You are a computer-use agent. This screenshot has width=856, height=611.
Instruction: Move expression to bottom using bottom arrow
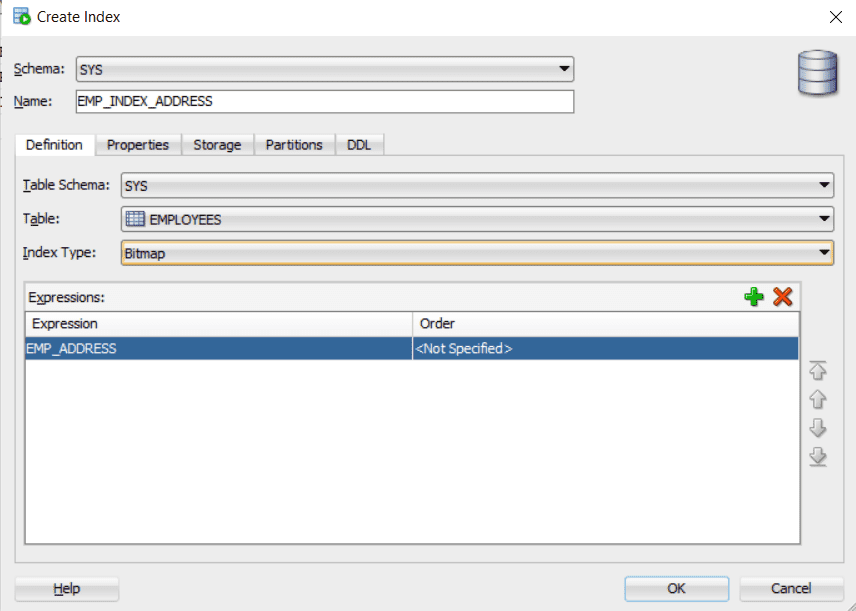(x=818, y=457)
